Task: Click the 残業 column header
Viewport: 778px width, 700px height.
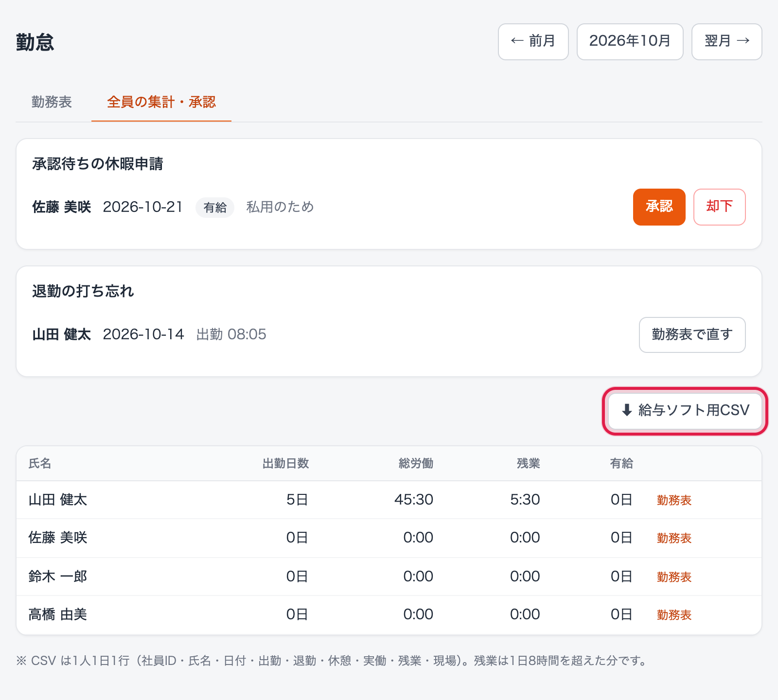Action: (529, 464)
